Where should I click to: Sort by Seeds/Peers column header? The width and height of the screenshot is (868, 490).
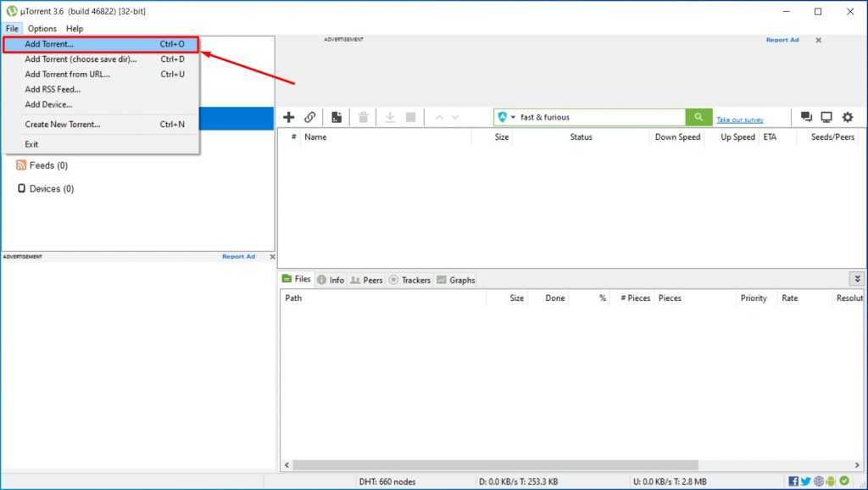point(829,136)
